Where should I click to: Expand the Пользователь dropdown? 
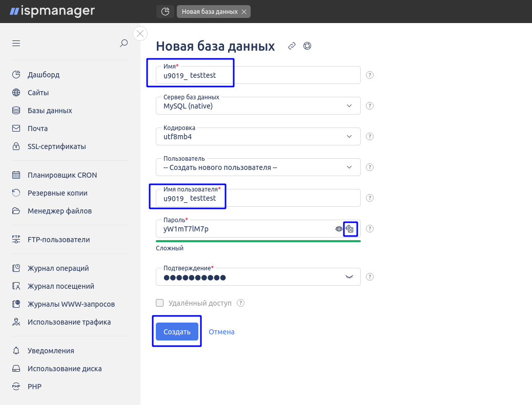pyautogui.click(x=258, y=167)
